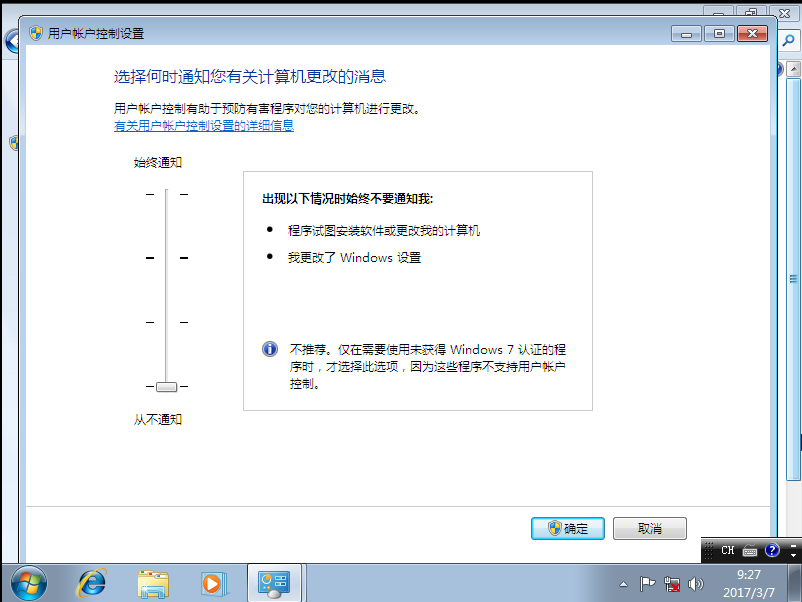
Task: Click the heading 选择何时通知您有关计算机更改的消息
Action: coord(250,77)
